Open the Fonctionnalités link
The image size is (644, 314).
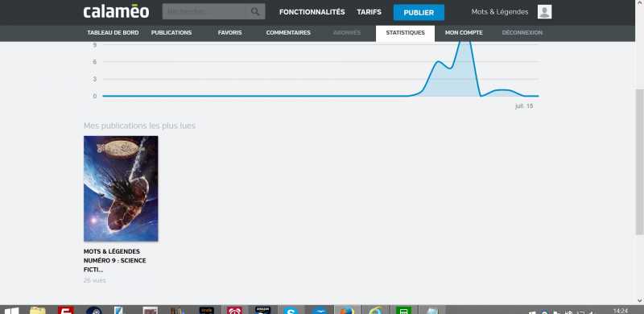312,12
